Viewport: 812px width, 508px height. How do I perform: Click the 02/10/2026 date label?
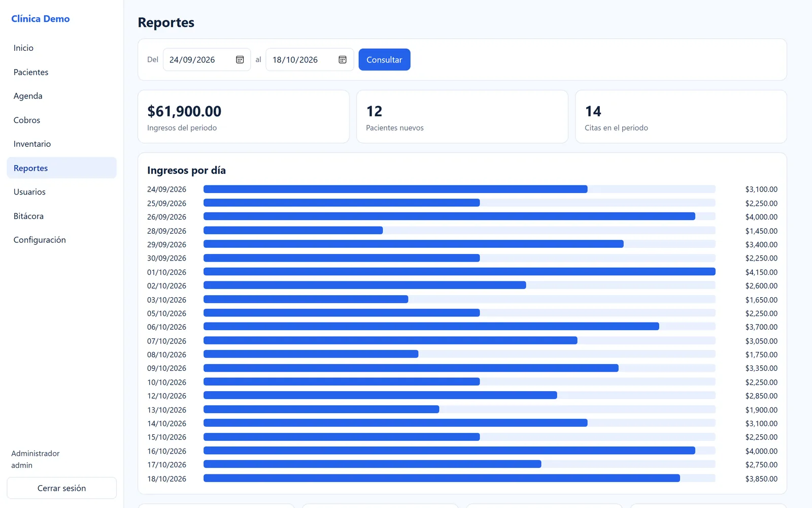[x=166, y=286]
